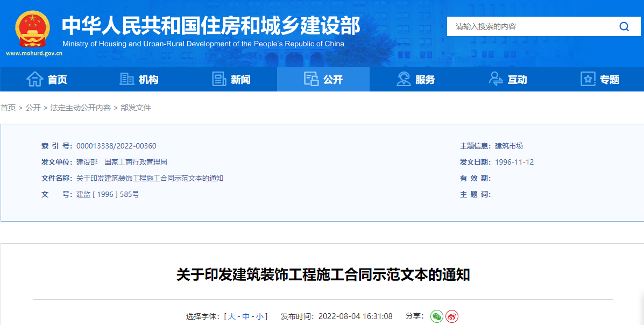This screenshot has height=325, width=644.
Task: Open 法定主动公开内容 breadcrumb link
Action: point(80,108)
